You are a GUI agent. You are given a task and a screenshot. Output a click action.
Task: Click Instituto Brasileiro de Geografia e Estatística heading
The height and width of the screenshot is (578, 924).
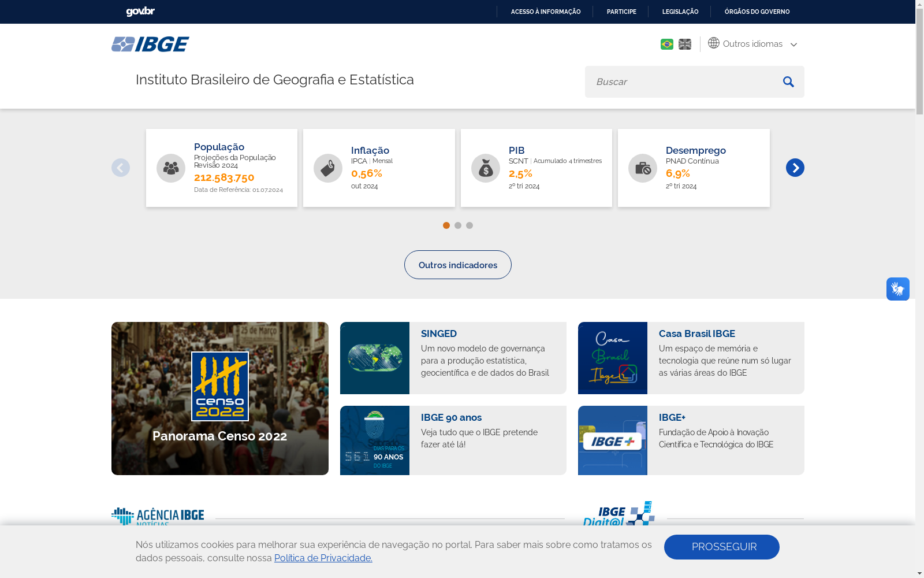click(x=275, y=80)
